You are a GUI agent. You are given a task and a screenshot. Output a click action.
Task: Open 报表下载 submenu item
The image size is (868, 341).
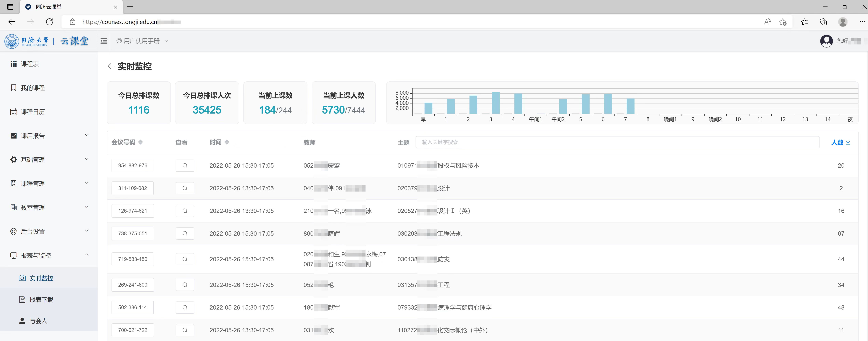41,299
